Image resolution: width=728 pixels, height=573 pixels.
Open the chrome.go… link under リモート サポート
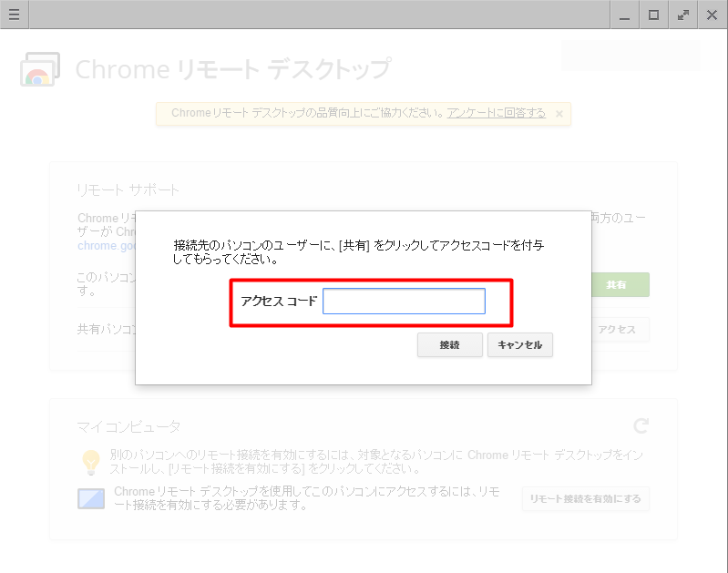coord(107,246)
